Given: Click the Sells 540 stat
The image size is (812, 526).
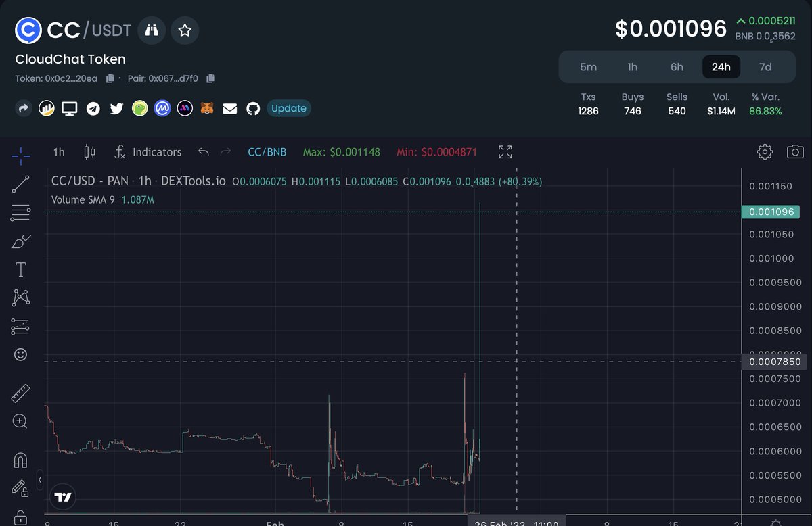Looking at the screenshot, I should tap(677, 104).
